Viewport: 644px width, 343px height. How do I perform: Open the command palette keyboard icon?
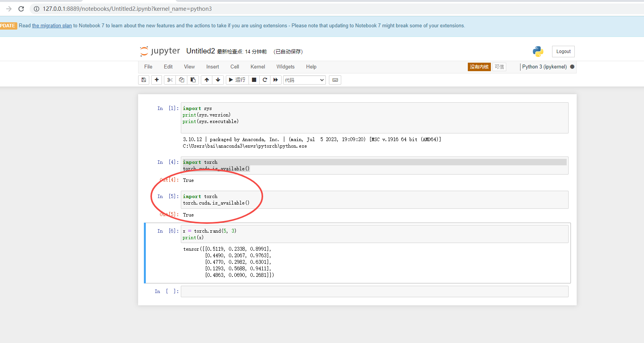click(335, 80)
